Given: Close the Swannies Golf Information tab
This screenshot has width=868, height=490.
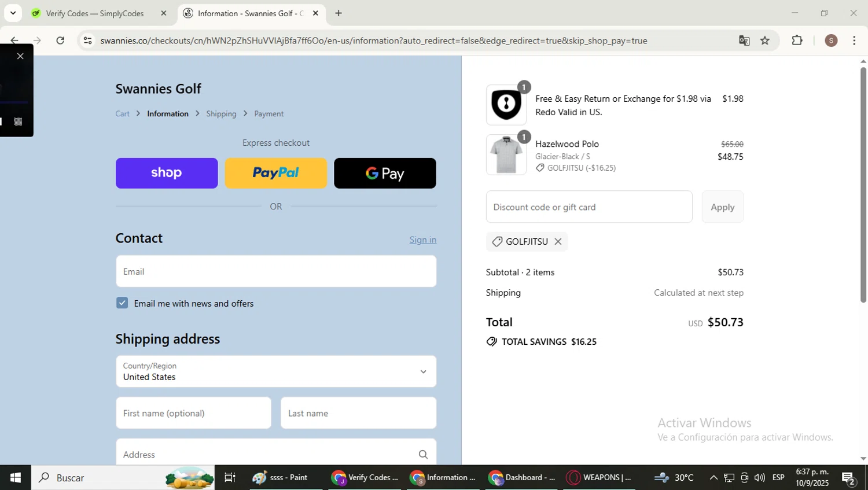Looking at the screenshot, I should (x=315, y=13).
